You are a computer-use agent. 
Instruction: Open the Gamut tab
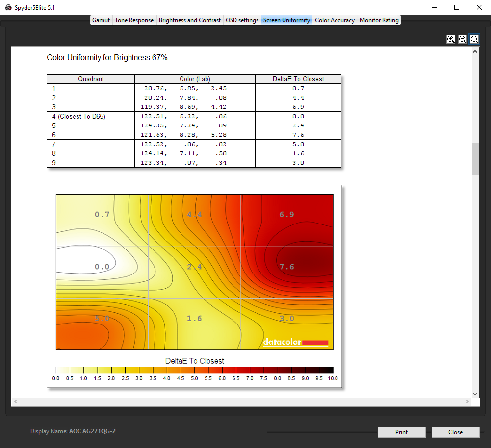tap(101, 20)
